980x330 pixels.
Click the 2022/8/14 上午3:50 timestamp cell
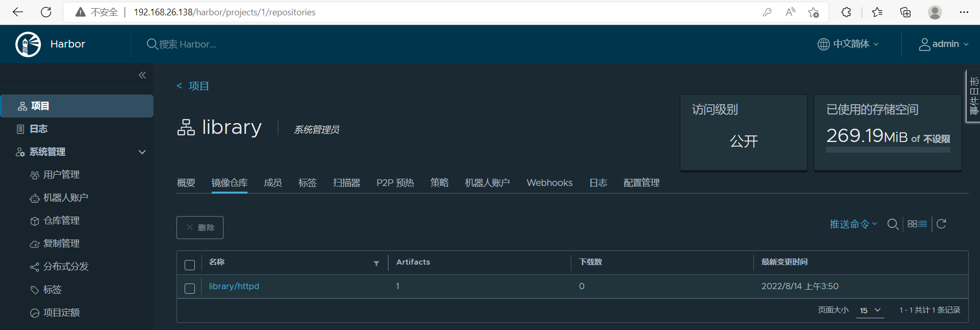pyautogui.click(x=800, y=286)
